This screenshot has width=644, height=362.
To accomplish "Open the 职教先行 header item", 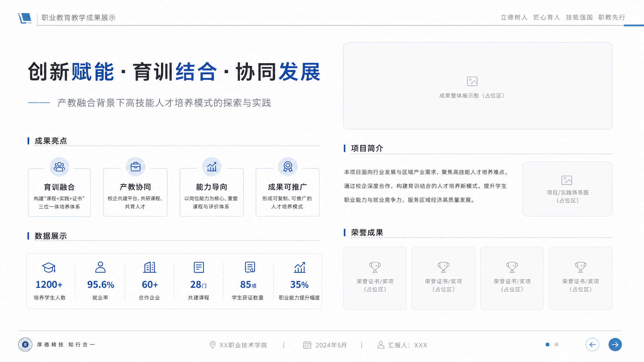I will (x=612, y=18).
